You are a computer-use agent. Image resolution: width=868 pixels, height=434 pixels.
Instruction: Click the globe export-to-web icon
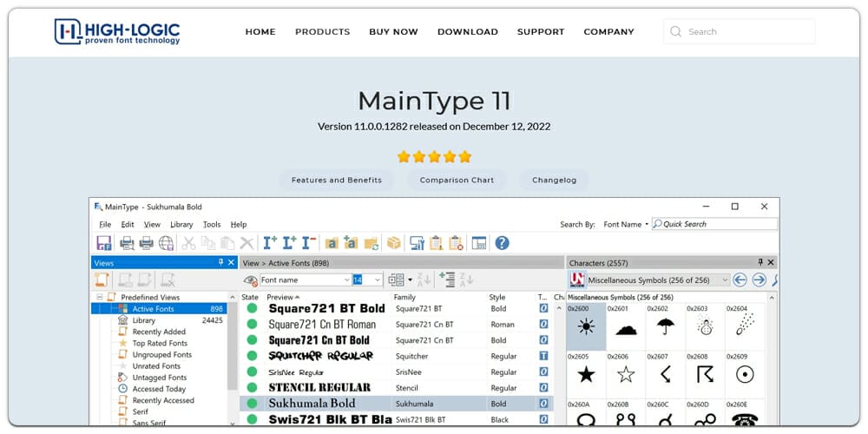point(166,243)
